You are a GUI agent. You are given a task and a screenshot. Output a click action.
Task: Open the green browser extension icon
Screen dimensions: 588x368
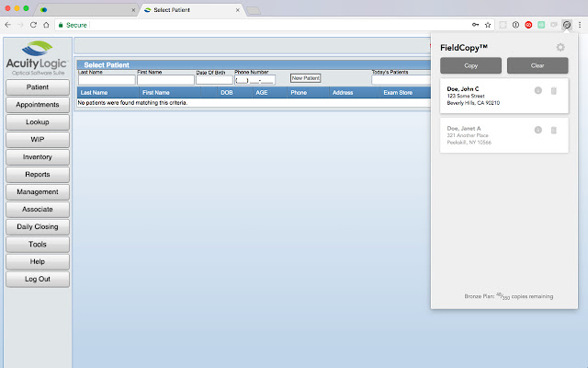pos(541,25)
